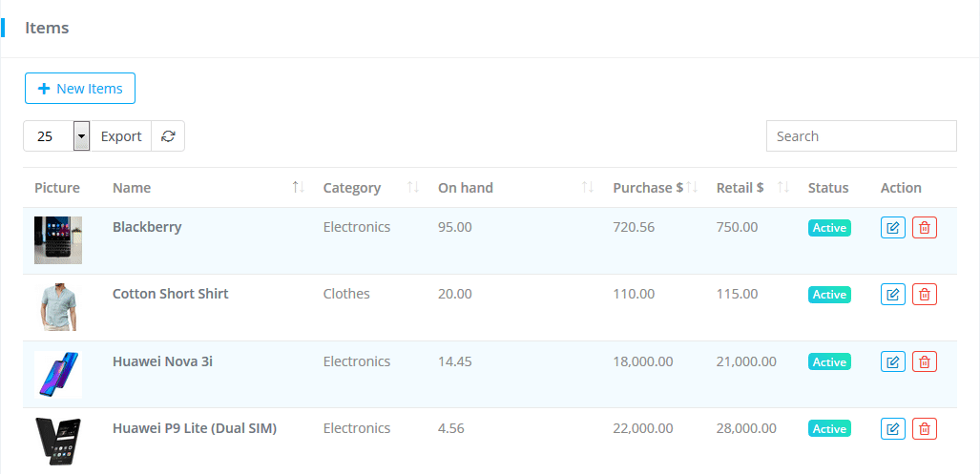Click the Active status badge for Huawei Nova 3i
This screenshot has width=980, height=474.
point(829,362)
